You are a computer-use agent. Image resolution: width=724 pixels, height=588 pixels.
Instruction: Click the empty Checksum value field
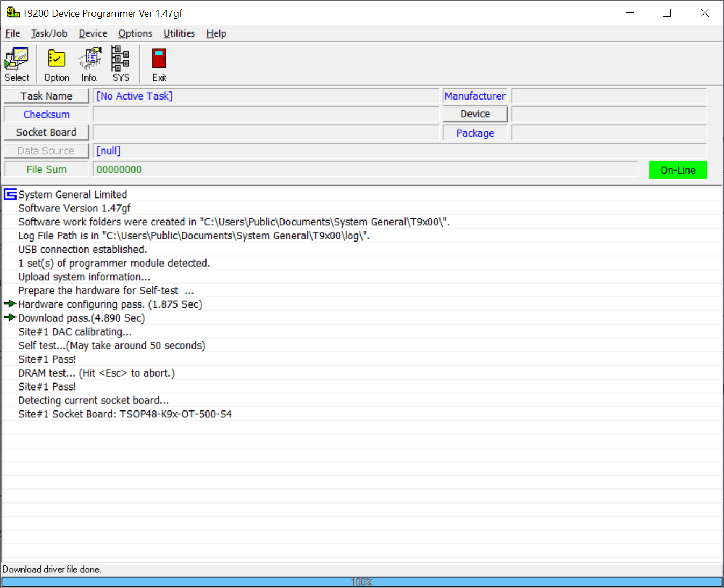266,114
